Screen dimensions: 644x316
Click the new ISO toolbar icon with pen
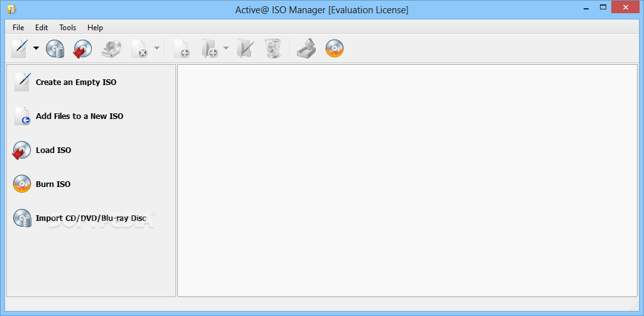pos(21,48)
